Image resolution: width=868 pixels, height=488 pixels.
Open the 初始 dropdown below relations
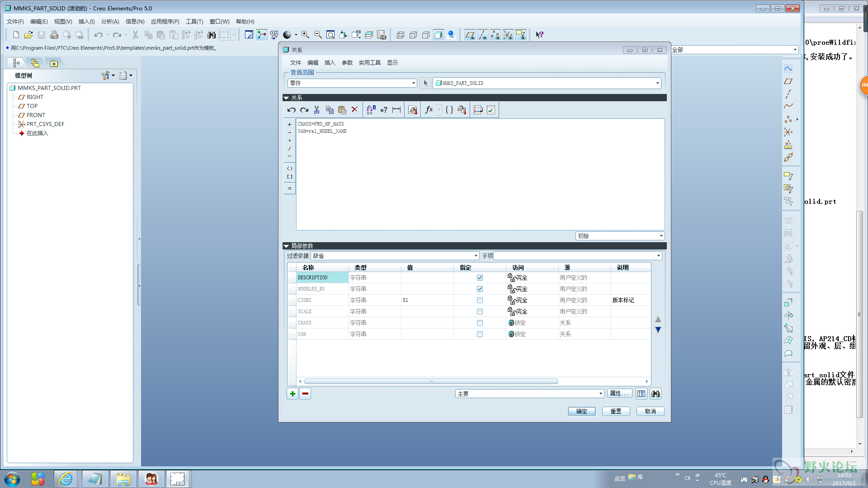coord(620,236)
